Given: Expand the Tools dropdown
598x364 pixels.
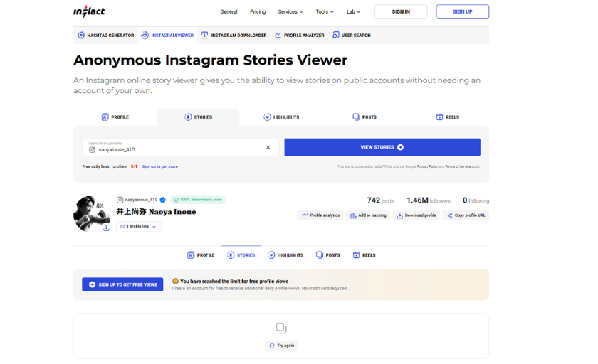Looking at the screenshot, I should coord(325,12).
